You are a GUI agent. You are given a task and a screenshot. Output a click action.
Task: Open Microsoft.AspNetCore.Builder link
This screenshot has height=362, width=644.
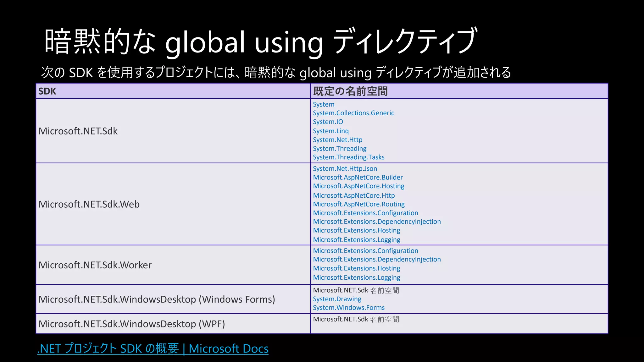point(358,178)
